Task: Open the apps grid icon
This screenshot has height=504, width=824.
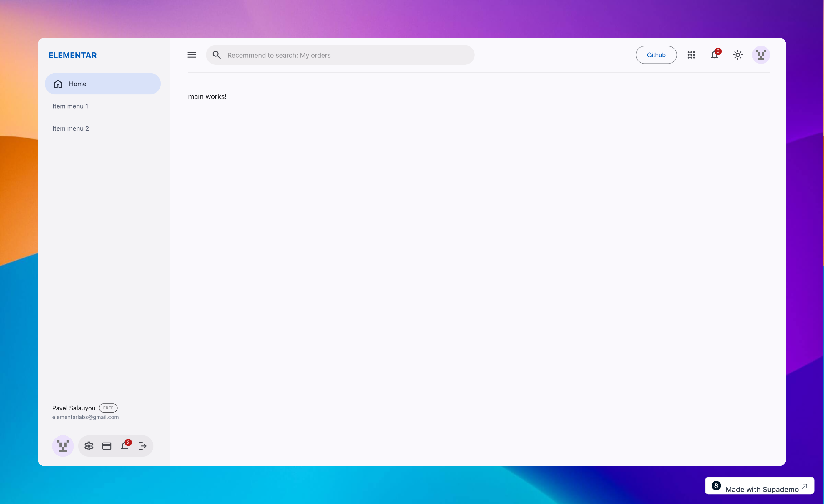Action: 691,55
